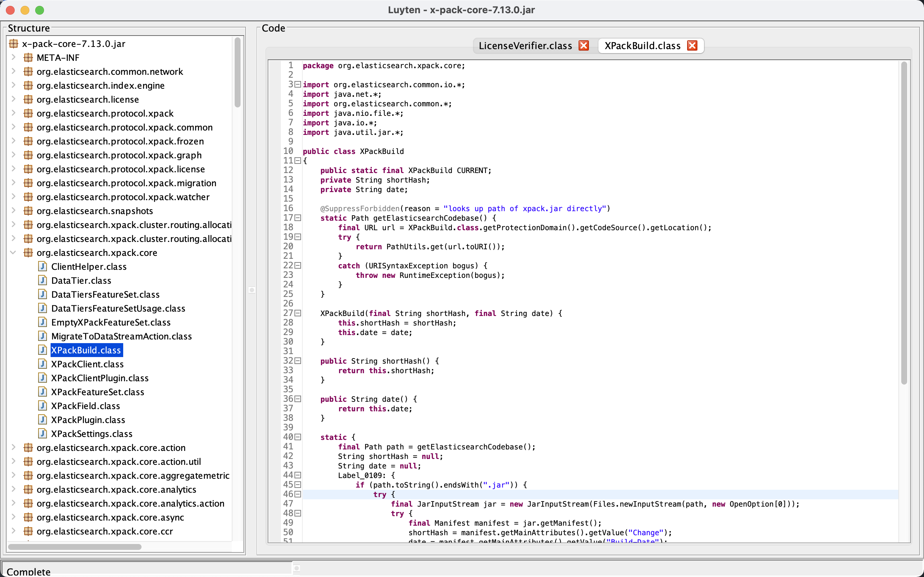Viewport: 924px width, 577px height.
Task: Collapse the class body fold at line 11
Action: coord(298,161)
